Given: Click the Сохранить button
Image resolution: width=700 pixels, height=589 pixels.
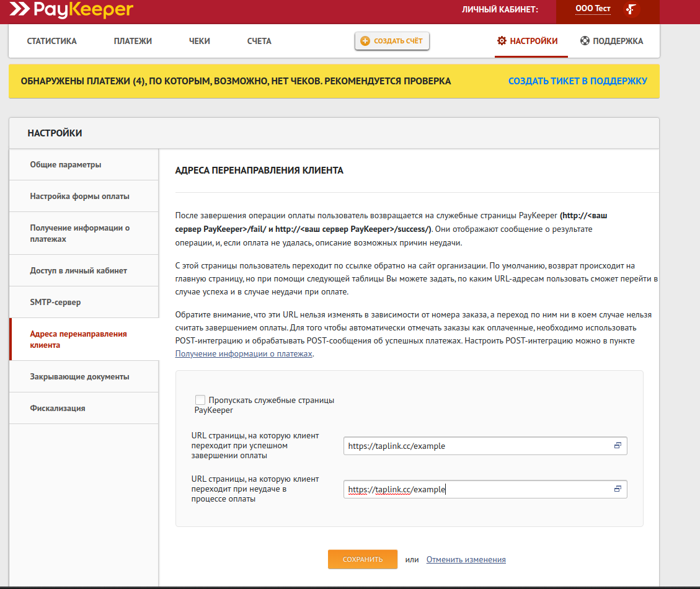Looking at the screenshot, I should coord(363,559).
